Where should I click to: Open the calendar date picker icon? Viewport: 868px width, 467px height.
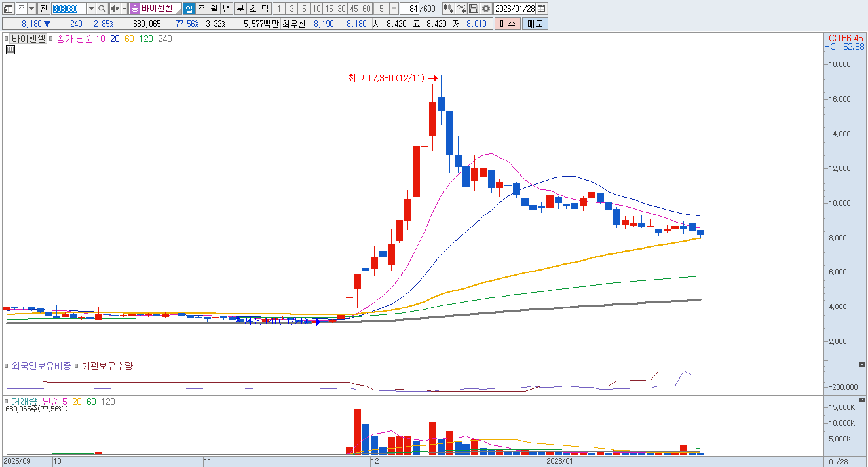tap(541, 9)
